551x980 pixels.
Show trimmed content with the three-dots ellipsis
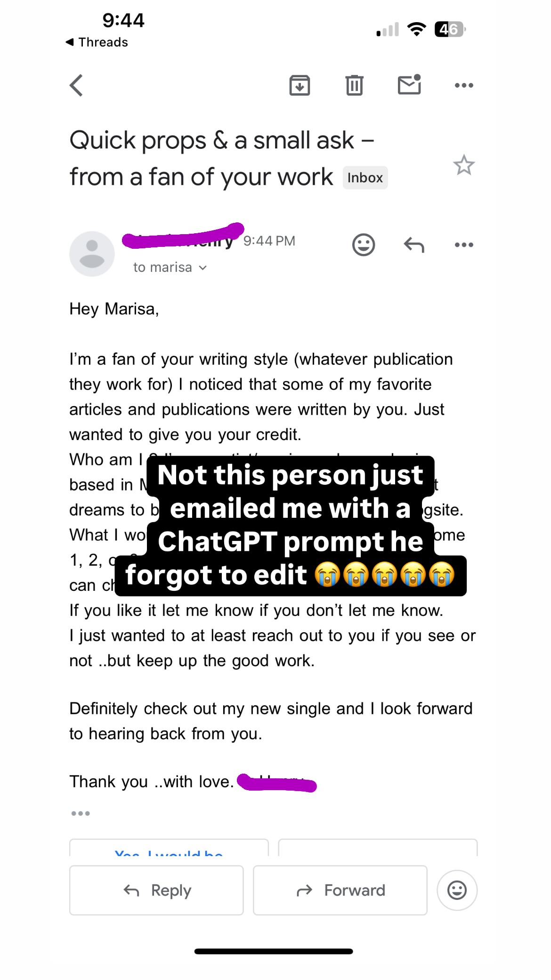[81, 813]
